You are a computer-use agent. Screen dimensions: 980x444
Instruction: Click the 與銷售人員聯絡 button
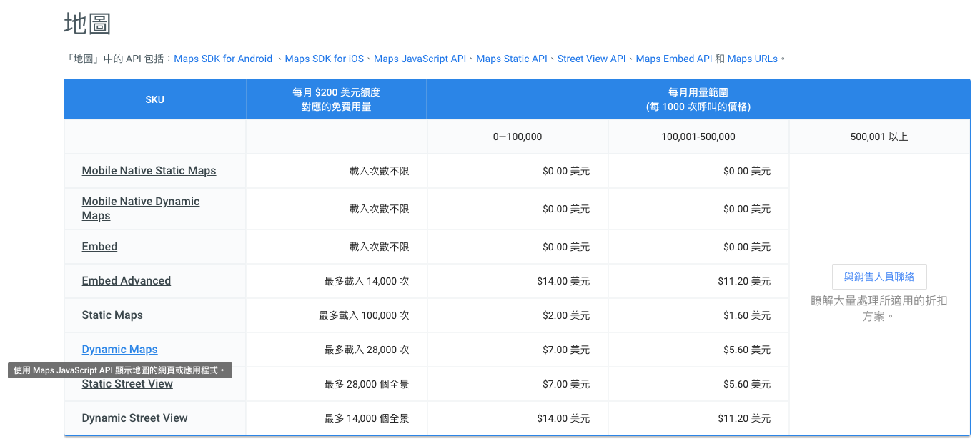click(879, 277)
